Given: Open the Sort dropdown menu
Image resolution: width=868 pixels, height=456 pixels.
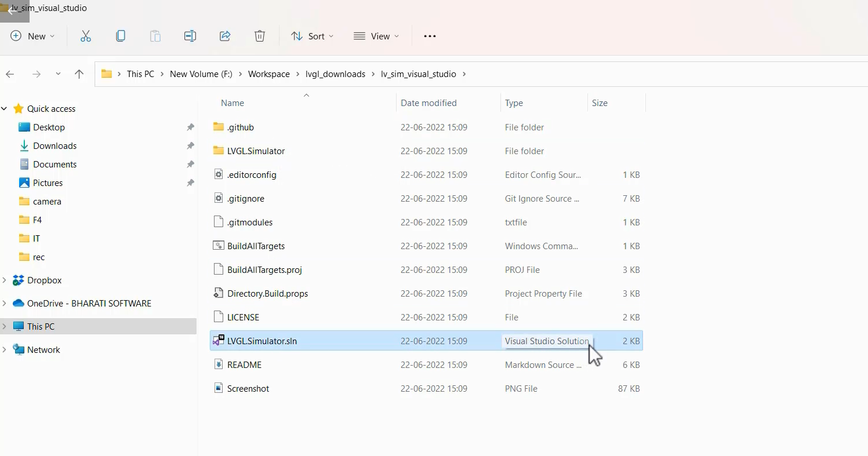Looking at the screenshot, I should coord(313,36).
